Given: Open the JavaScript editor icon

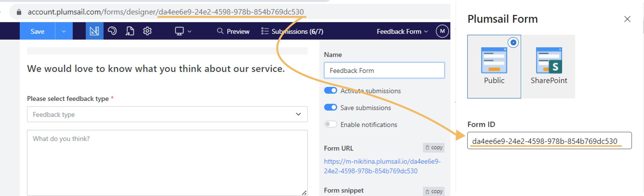Looking at the screenshot, I should click(130, 31).
